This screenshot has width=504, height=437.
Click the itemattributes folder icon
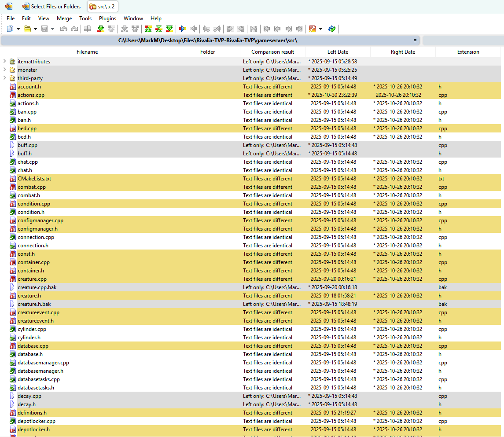coord(12,61)
